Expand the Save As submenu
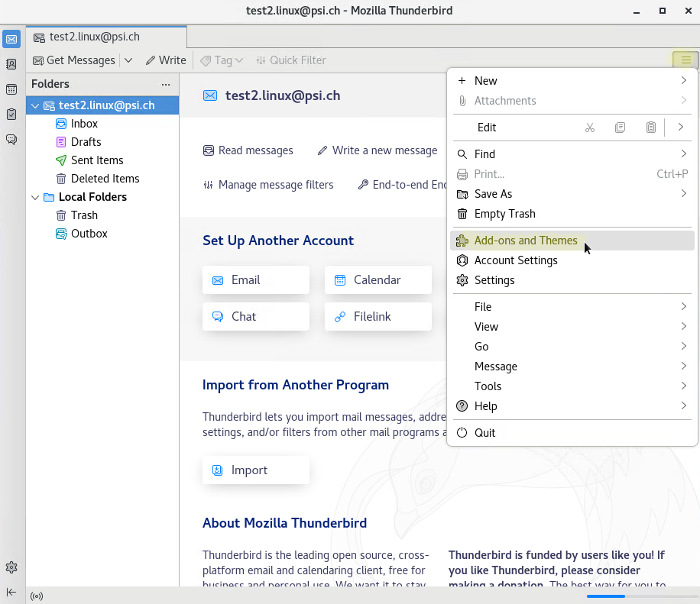700x604 pixels. (572, 194)
